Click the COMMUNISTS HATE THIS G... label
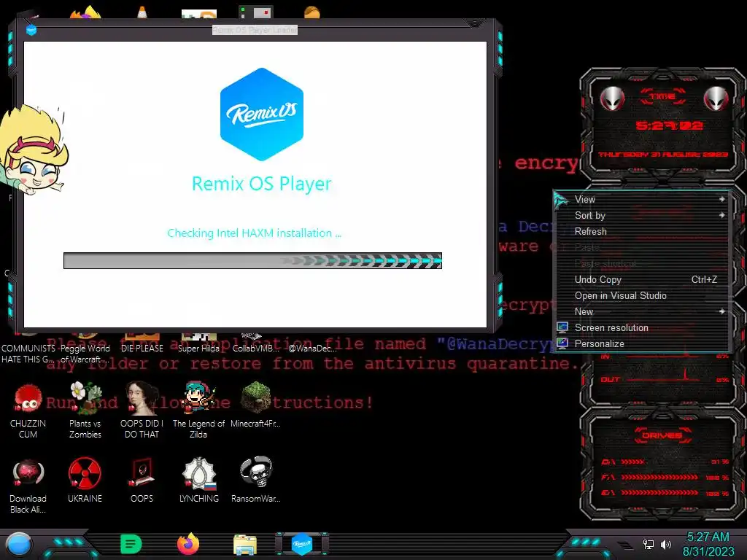 click(28, 354)
